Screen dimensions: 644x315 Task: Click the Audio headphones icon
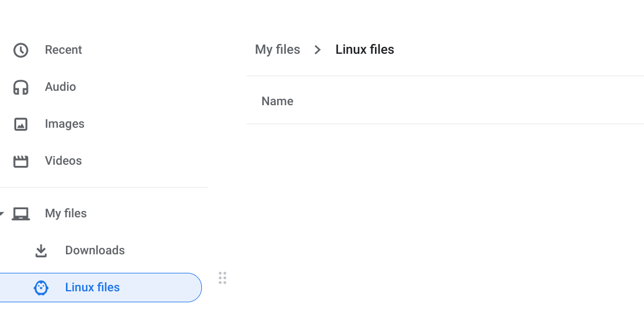pyautogui.click(x=21, y=87)
